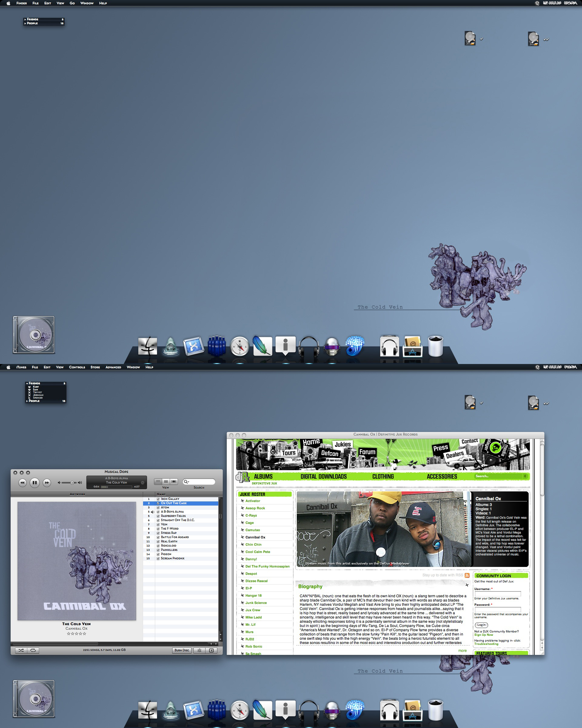Toggle shuffle in the iTunes bottom bar
The image size is (582, 728).
21,650
